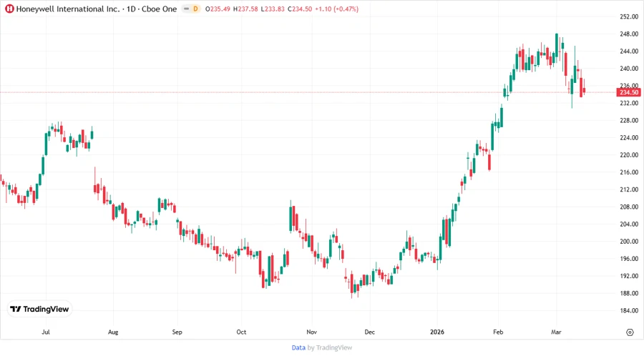Click the 232.00 price axis label
This screenshot has height=356, width=644.
[x=629, y=103]
